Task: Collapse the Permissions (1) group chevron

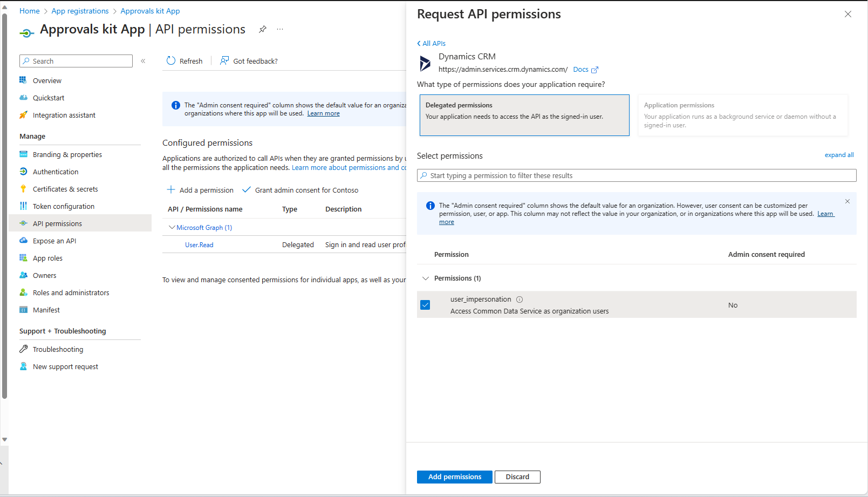Action: (x=426, y=278)
